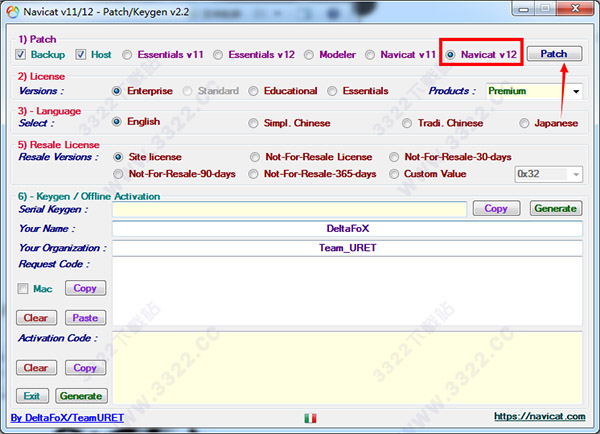Select the Modeler radio button
Screen dimensions: 600x434
pyautogui.click(x=309, y=55)
